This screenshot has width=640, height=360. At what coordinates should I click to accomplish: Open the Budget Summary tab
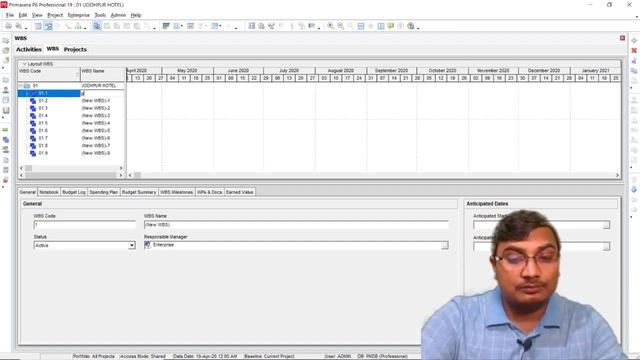(139, 192)
